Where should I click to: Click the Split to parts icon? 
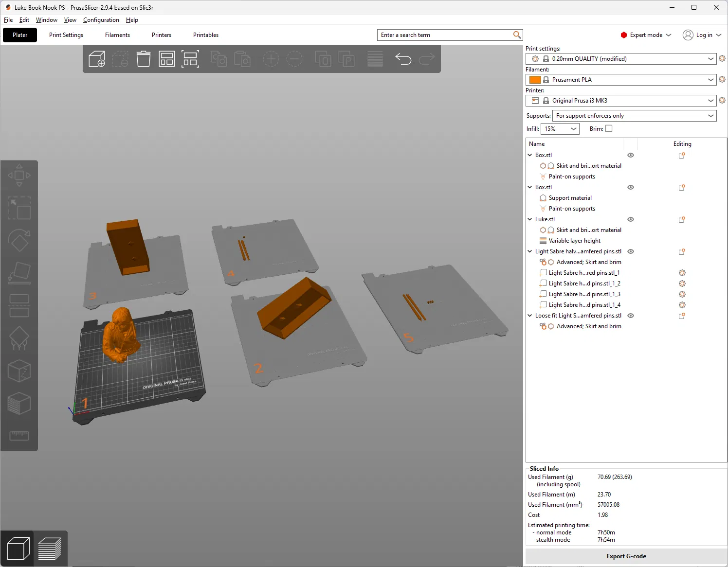[346, 59]
